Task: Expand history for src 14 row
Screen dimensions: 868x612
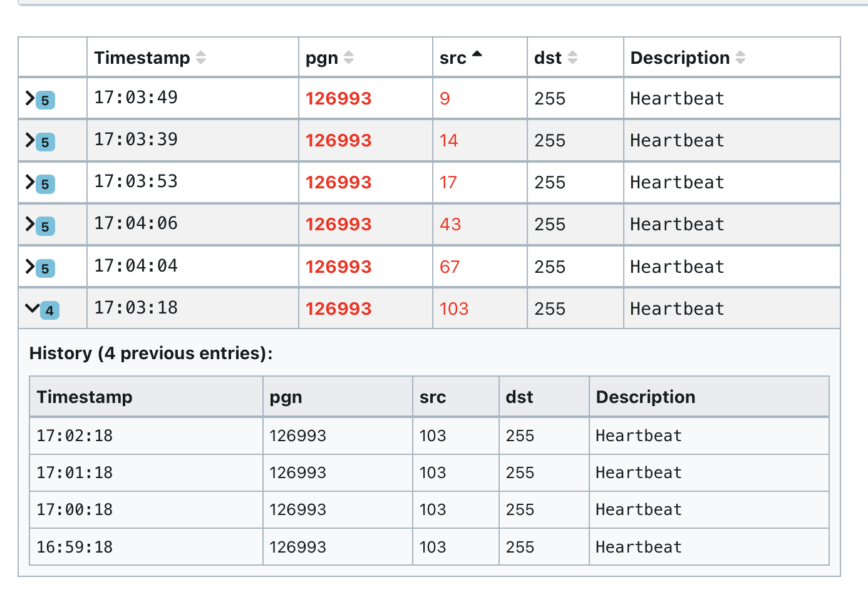Action: 29,140
